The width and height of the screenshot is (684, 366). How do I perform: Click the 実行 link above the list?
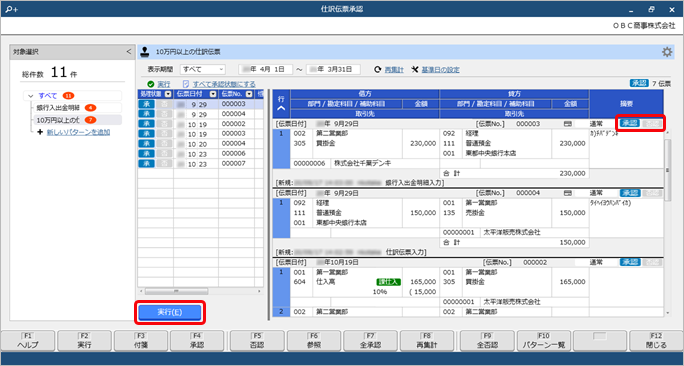tap(164, 84)
